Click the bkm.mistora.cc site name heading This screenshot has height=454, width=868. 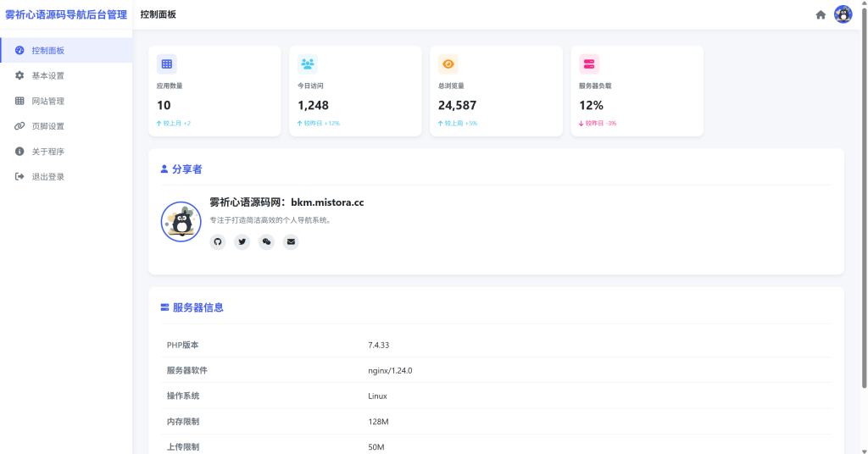point(287,202)
